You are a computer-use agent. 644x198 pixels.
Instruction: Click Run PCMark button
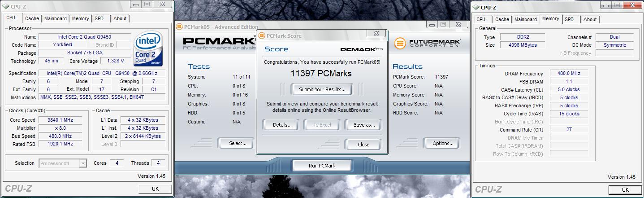click(322, 166)
